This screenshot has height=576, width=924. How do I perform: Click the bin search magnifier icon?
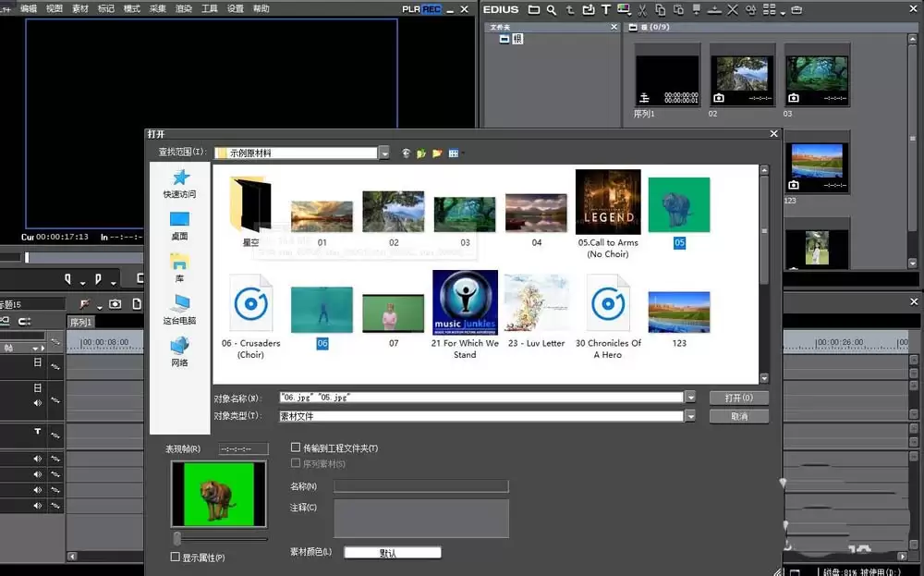pyautogui.click(x=552, y=10)
